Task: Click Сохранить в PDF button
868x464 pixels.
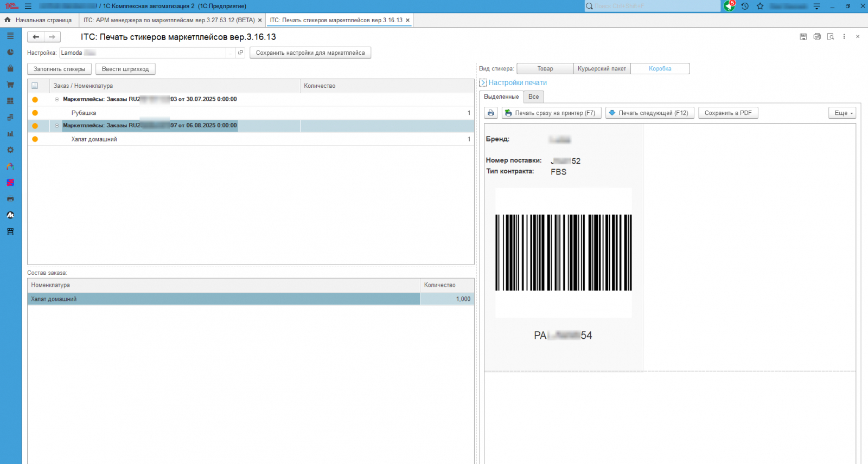Action: (x=727, y=113)
